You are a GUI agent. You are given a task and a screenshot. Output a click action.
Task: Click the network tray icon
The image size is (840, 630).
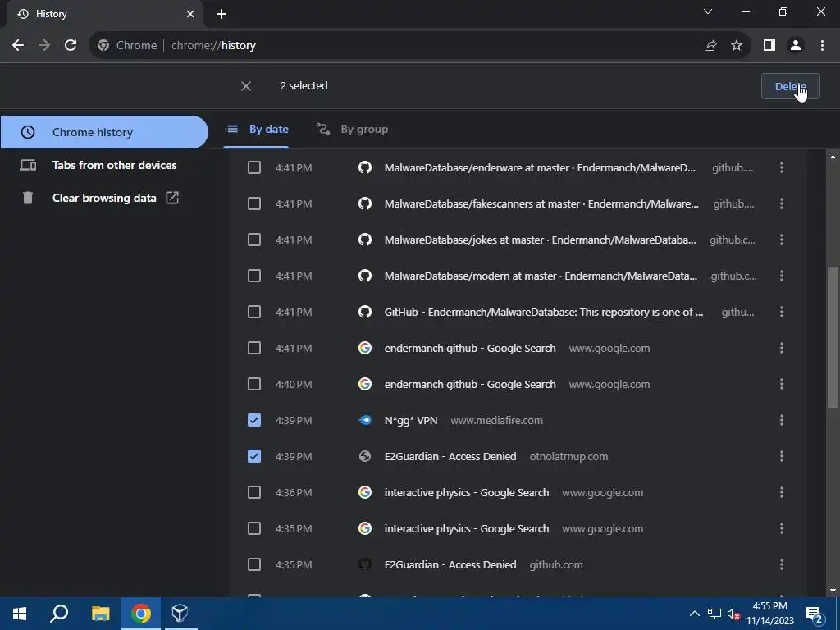point(714,614)
